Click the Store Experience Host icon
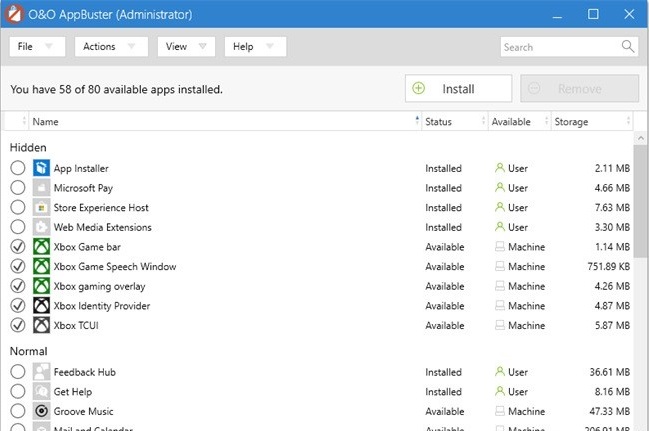 (41, 208)
